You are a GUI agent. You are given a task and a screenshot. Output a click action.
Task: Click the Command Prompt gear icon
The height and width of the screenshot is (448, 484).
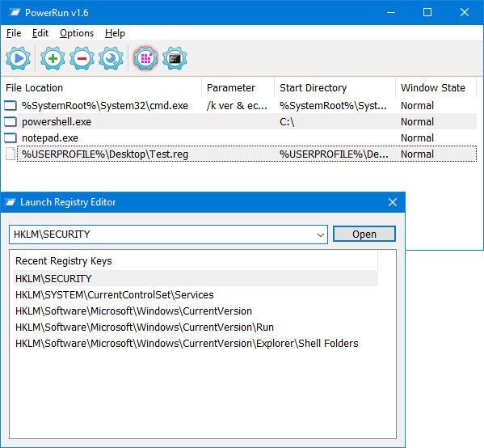pos(175,58)
